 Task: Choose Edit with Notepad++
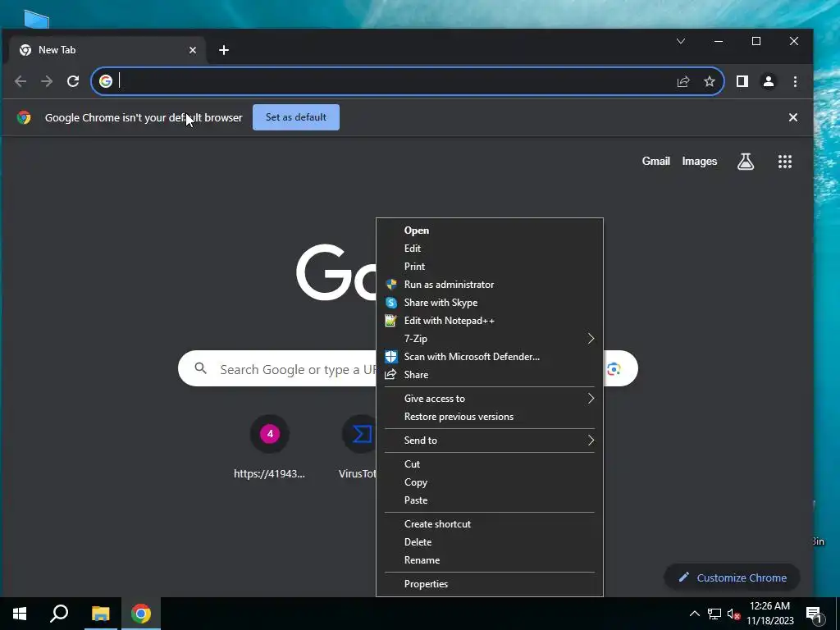click(490, 321)
